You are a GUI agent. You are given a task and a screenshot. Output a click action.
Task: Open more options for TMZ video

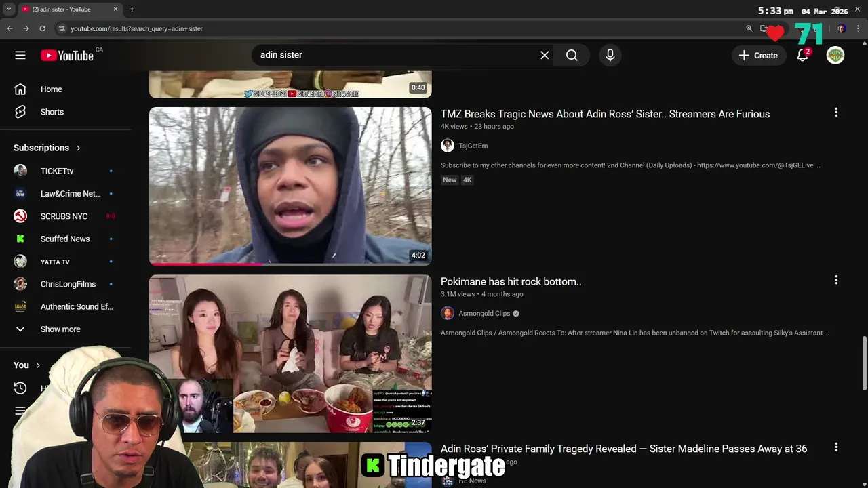[836, 113]
